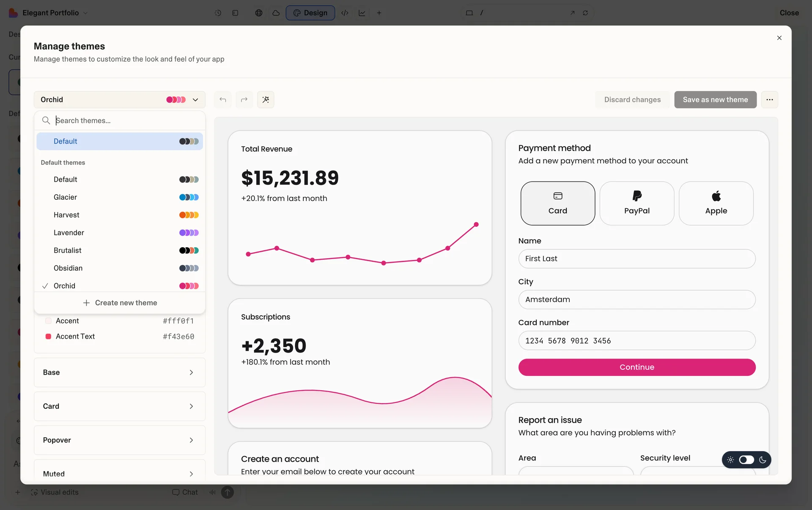Click Save as new theme button
The height and width of the screenshot is (510, 812).
click(x=715, y=99)
